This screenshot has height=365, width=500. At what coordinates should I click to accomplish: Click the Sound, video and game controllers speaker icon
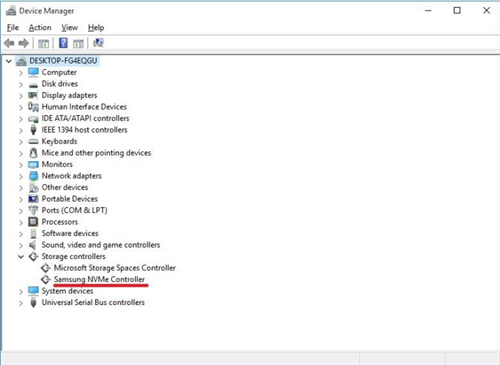(x=33, y=245)
